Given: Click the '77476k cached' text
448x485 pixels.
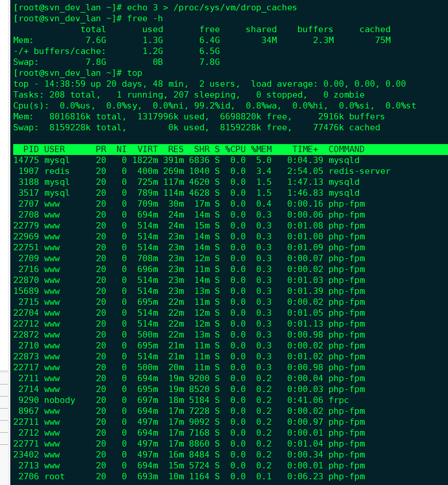Looking at the screenshot, I should tap(346, 127).
